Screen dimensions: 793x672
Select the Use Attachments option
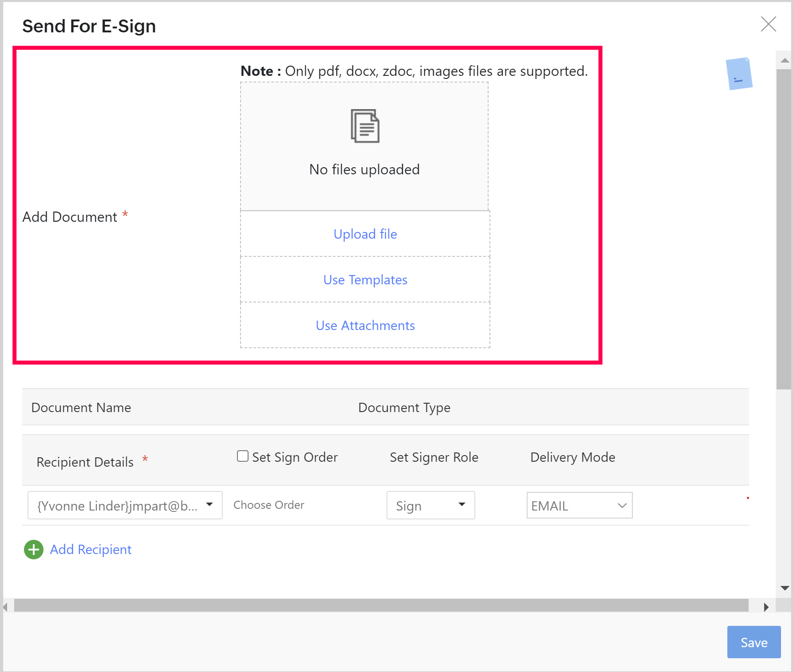tap(365, 326)
